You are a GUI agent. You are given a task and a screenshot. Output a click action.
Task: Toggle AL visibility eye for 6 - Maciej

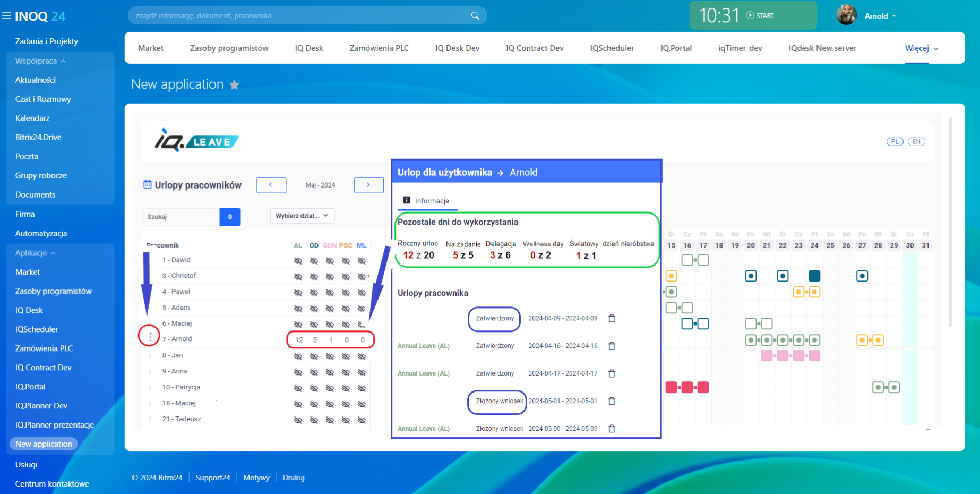click(x=298, y=325)
